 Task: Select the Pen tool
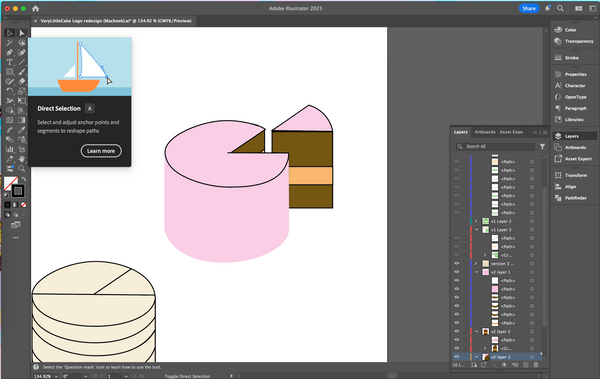click(10, 52)
